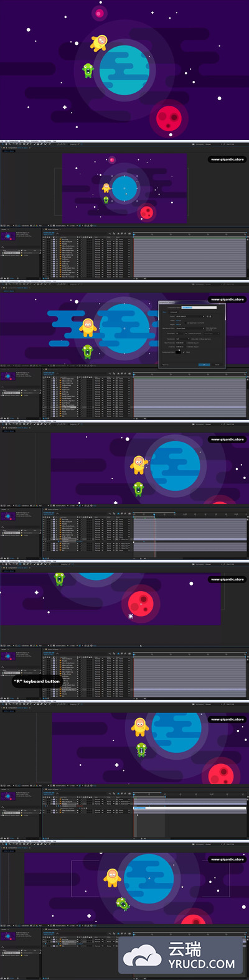Switch to the Advanced tab in Composition Settings
The height and width of the screenshot is (980, 249).
173,312
